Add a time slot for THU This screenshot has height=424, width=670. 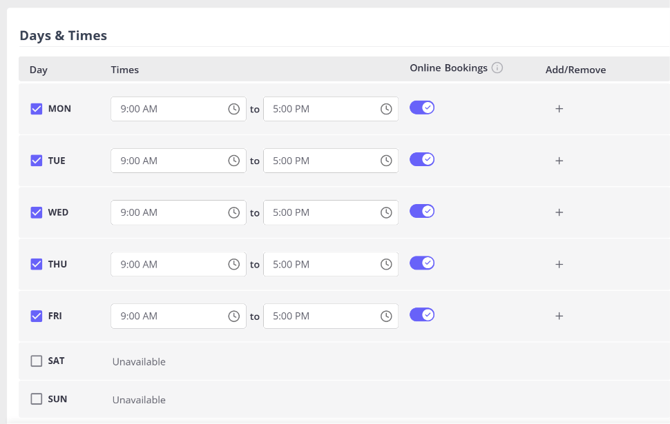tap(559, 264)
